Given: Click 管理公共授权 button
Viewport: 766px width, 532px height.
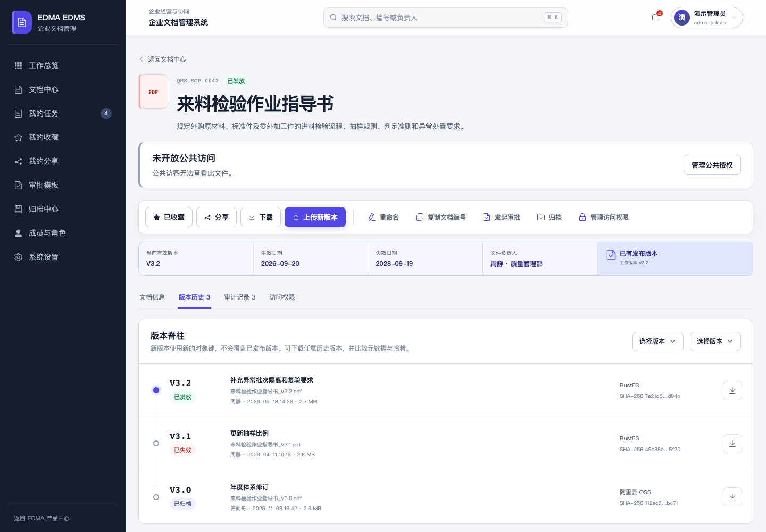Looking at the screenshot, I should (x=712, y=165).
